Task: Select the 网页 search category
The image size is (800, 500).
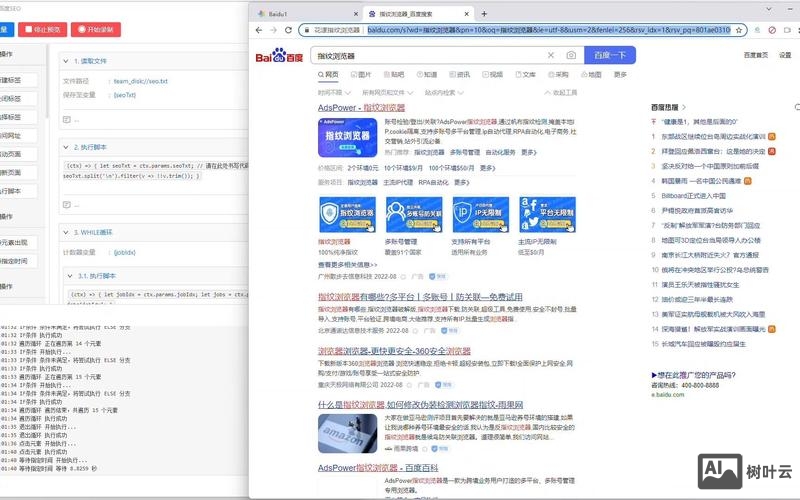Action: [328, 74]
